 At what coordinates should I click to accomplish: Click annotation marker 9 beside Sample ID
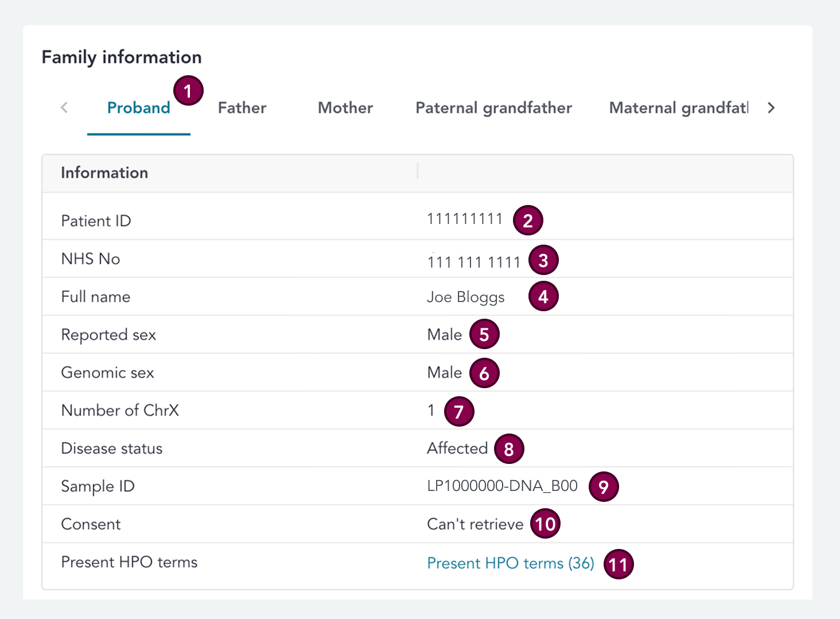click(x=604, y=486)
